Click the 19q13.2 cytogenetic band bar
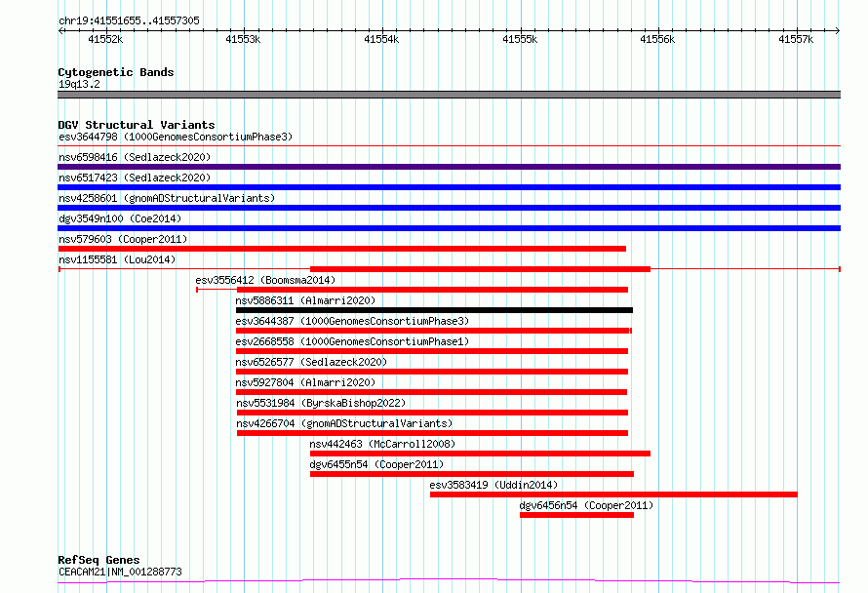The width and height of the screenshot is (868, 593). [449, 95]
